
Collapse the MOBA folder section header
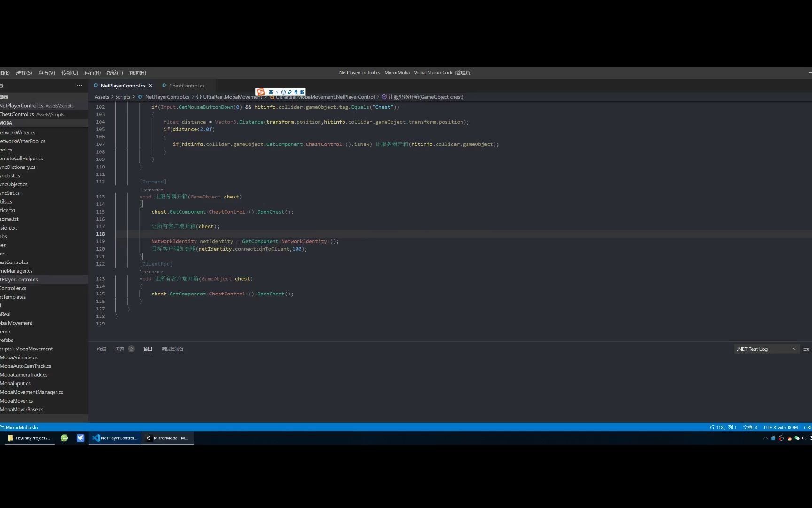[x=44, y=123]
